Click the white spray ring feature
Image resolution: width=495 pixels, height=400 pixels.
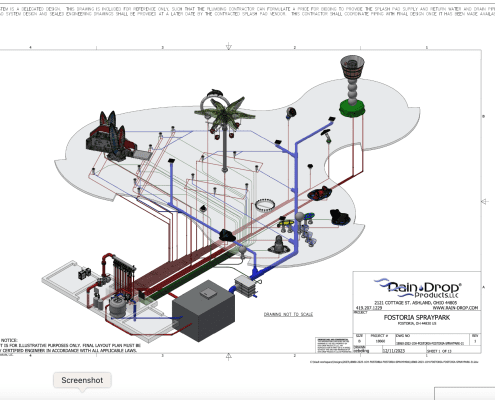[265, 205]
